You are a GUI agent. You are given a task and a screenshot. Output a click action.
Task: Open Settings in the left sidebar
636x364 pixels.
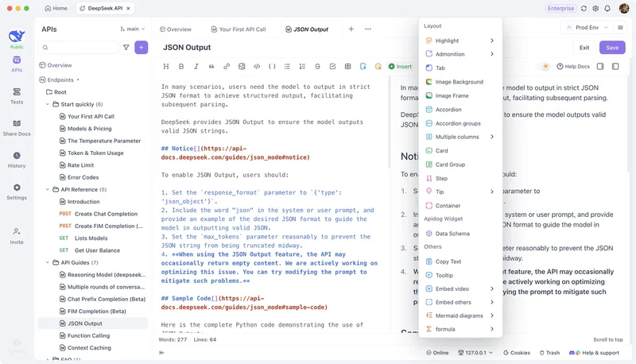click(x=17, y=192)
